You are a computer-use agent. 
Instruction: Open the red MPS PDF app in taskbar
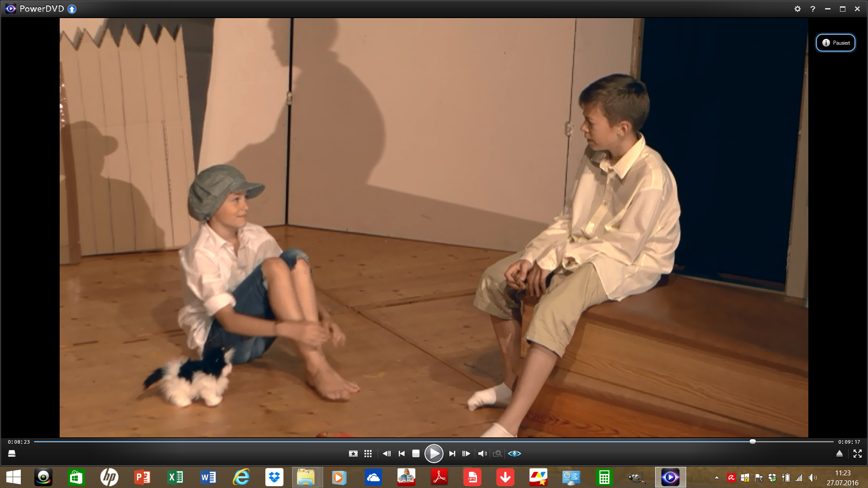tap(472, 477)
